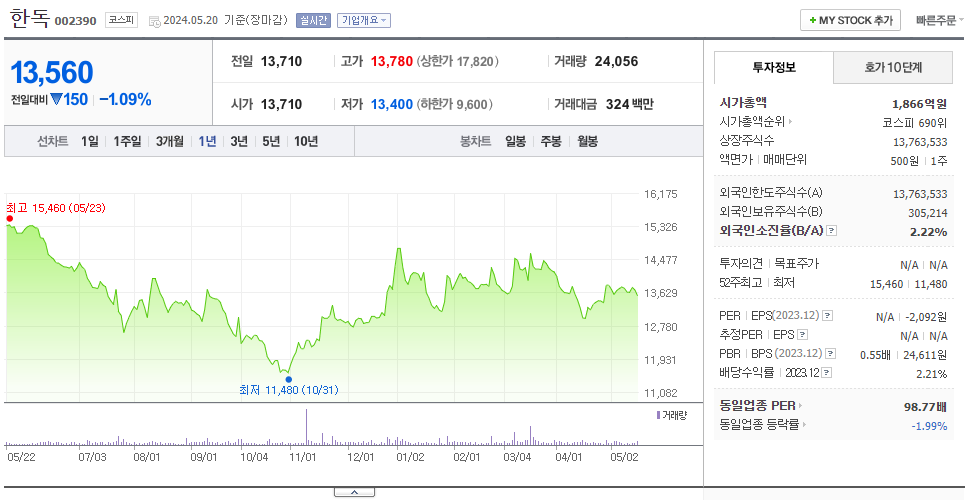Open the 빠른주문 dropdown
This screenshot has width=968, height=500.
pyautogui.click(x=940, y=20)
